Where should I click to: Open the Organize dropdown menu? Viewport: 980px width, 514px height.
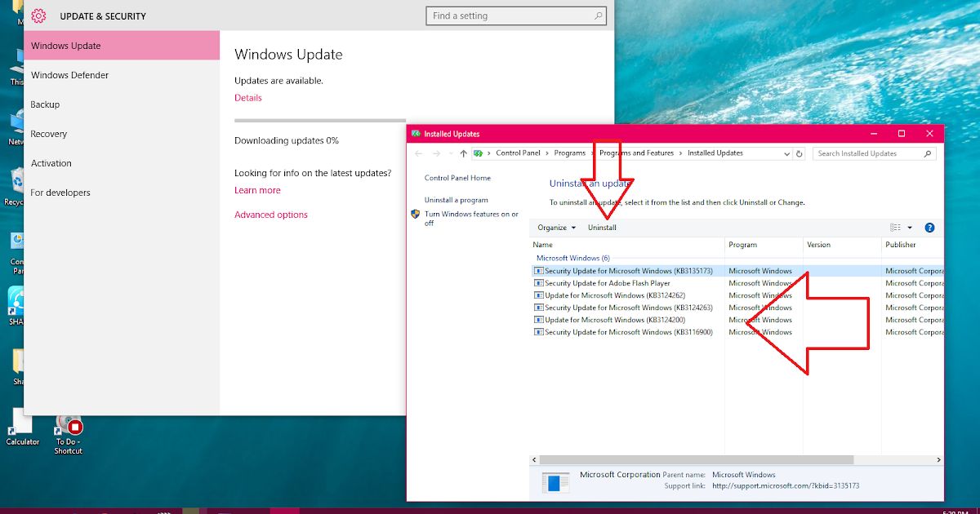coord(557,228)
